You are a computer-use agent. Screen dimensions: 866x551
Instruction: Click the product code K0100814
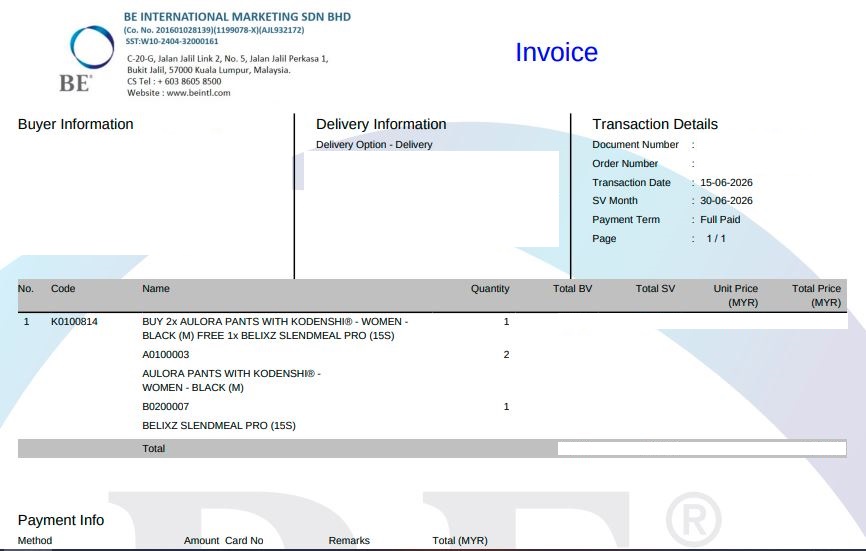point(74,321)
